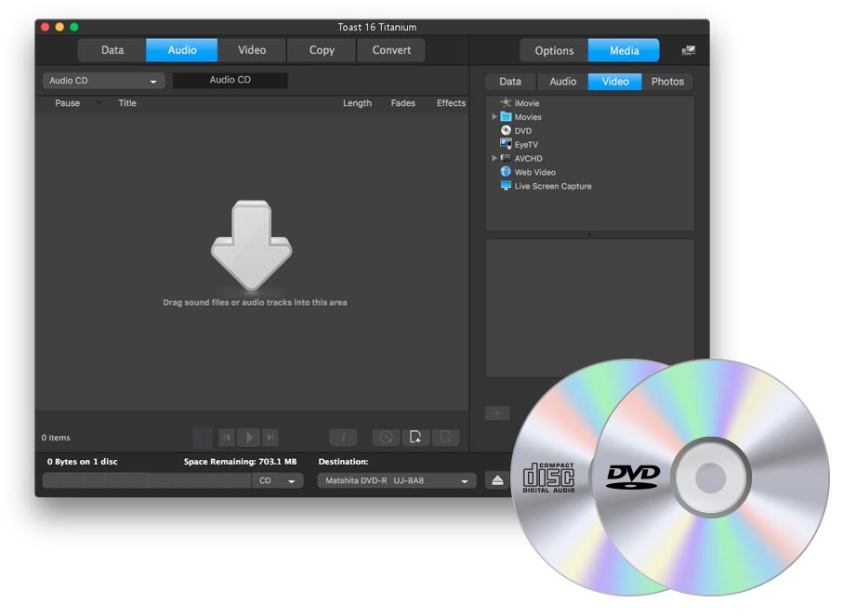Play the selected audio track

pyautogui.click(x=249, y=437)
